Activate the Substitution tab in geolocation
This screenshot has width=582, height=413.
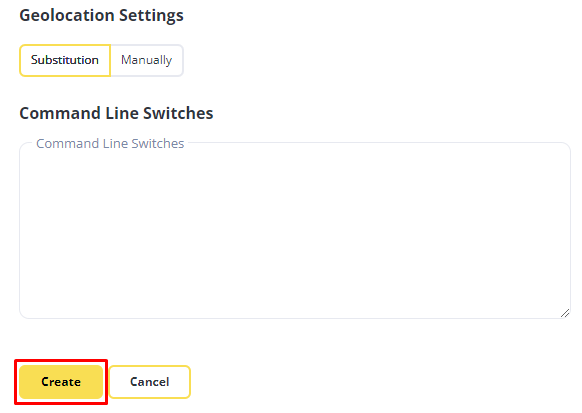[65, 60]
